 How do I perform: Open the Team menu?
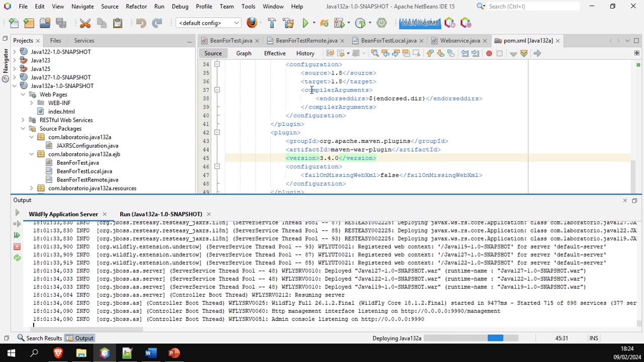[226, 7]
